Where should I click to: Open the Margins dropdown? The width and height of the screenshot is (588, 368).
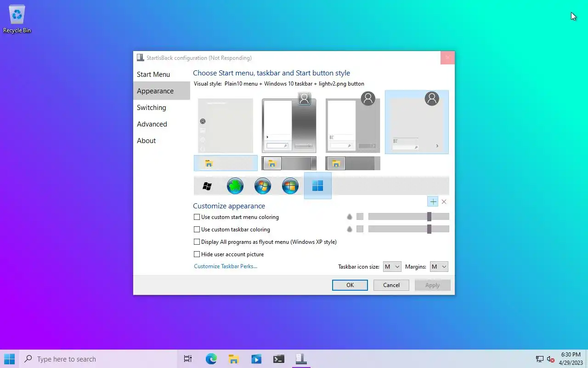tap(439, 267)
